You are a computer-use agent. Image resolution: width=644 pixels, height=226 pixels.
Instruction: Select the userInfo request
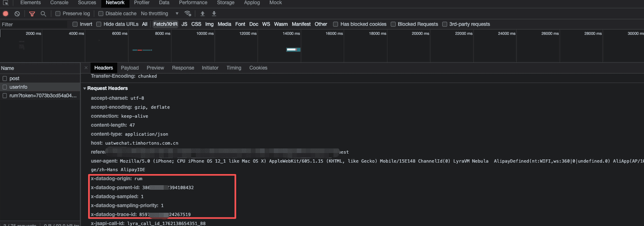[18, 87]
